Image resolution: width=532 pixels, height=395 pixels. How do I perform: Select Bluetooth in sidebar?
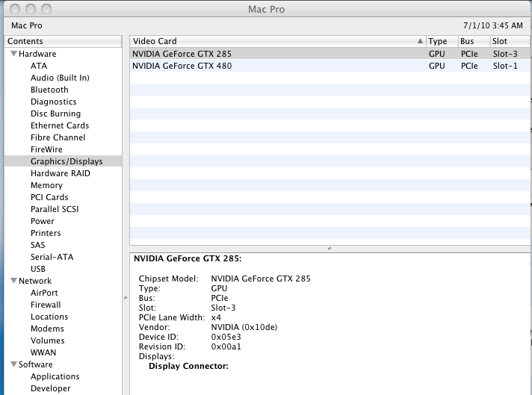49,90
